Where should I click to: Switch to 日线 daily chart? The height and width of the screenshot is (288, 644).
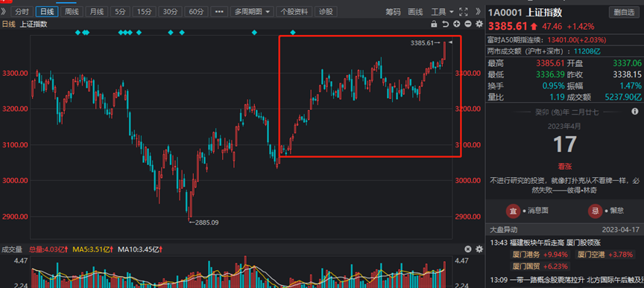click(x=46, y=11)
